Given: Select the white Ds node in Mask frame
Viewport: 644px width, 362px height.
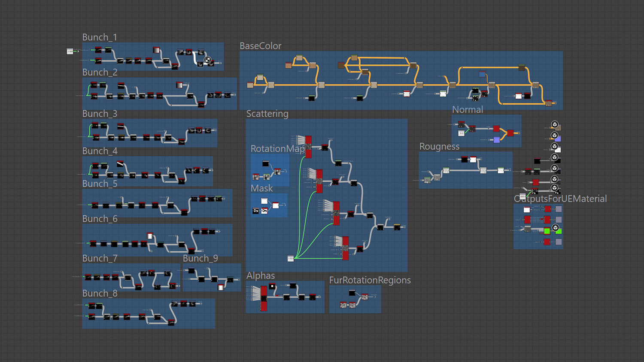Looking at the screenshot, I should point(264,211).
